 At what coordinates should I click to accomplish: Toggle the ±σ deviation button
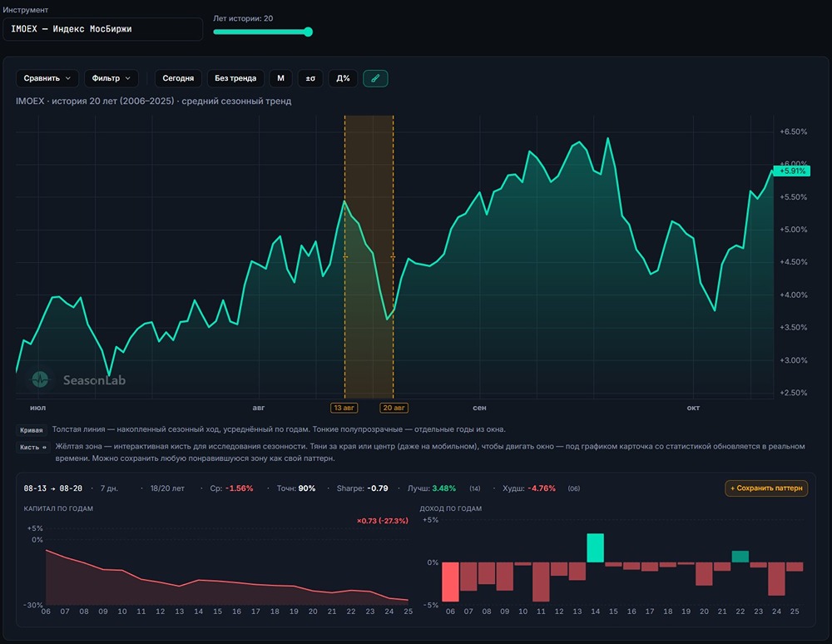tap(310, 78)
